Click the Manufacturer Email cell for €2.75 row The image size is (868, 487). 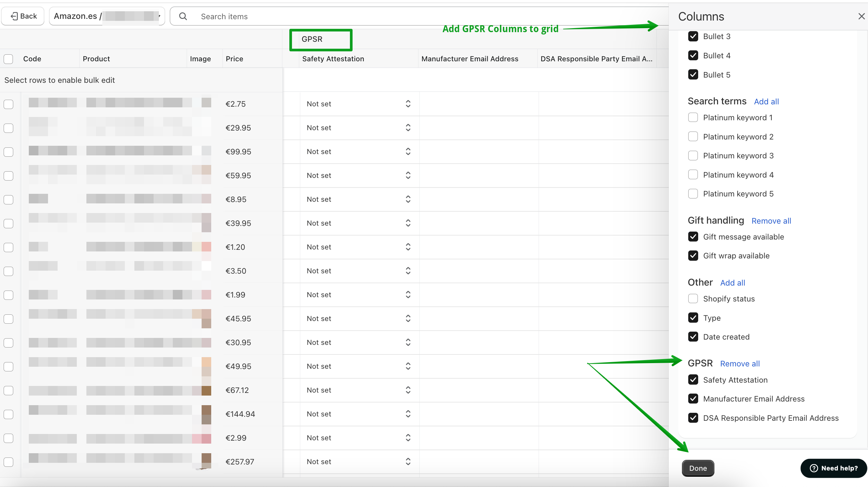[x=479, y=104]
